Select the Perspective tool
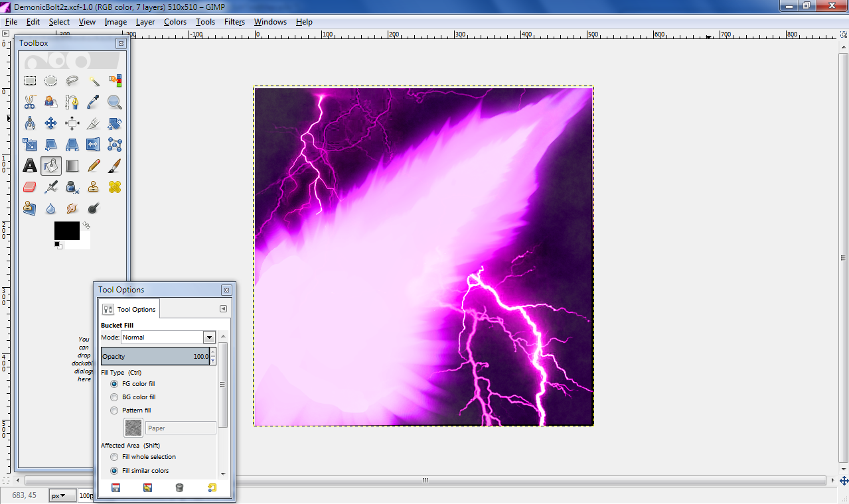Image resolution: width=849 pixels, height=504 pixels. [72, 145]
